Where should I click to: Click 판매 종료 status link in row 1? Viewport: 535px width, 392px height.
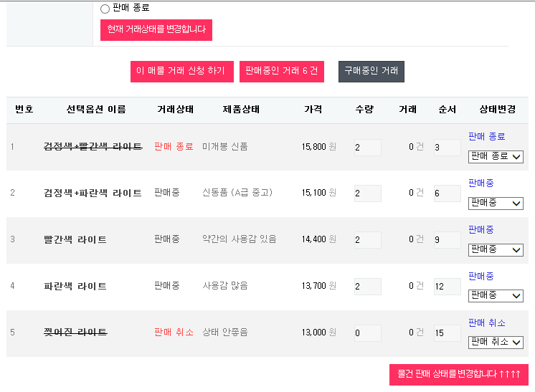486,136
